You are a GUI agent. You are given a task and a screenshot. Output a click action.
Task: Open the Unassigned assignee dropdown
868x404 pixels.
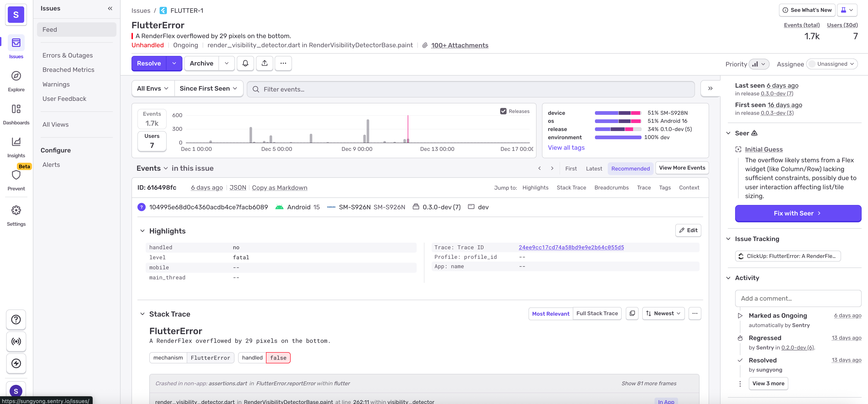(832, 64)
